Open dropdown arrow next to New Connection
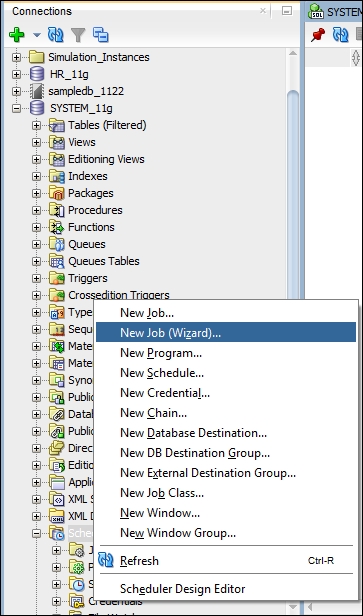 tap(37, 35)
